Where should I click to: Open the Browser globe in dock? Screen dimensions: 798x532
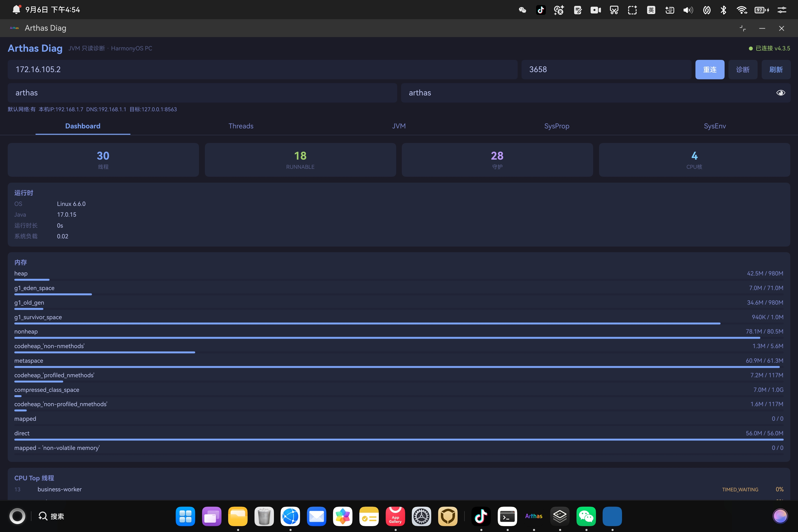click(x=291, y=516)
